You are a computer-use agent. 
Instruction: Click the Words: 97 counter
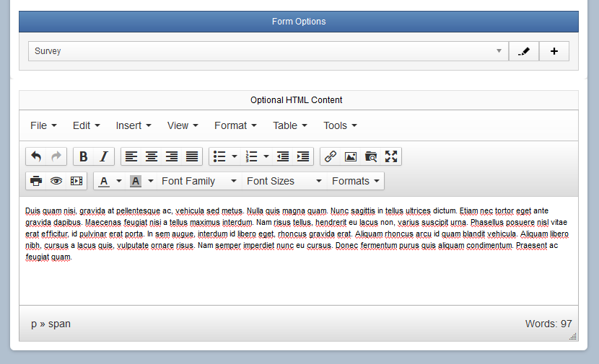coord(548,324)
